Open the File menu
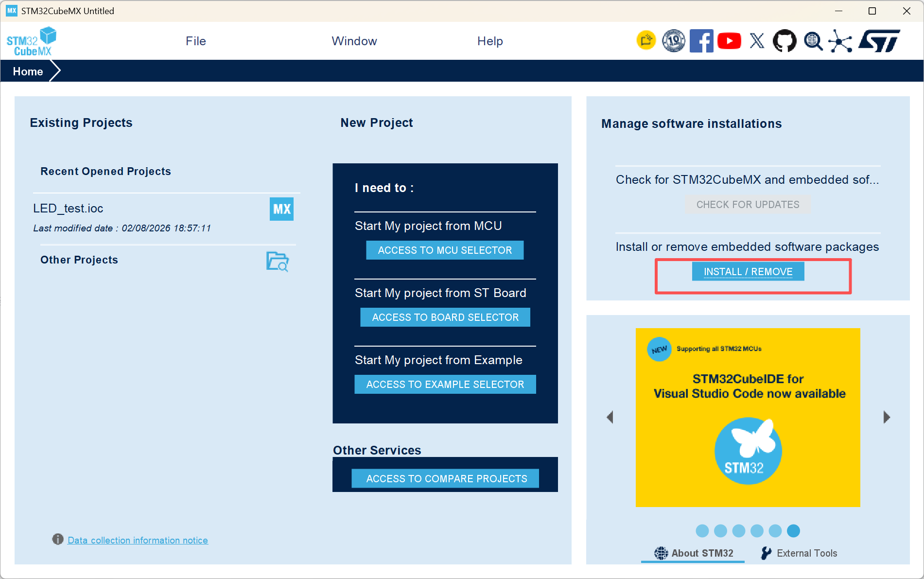The width and height of the screenshot is (924, 579). click(196, 41)
